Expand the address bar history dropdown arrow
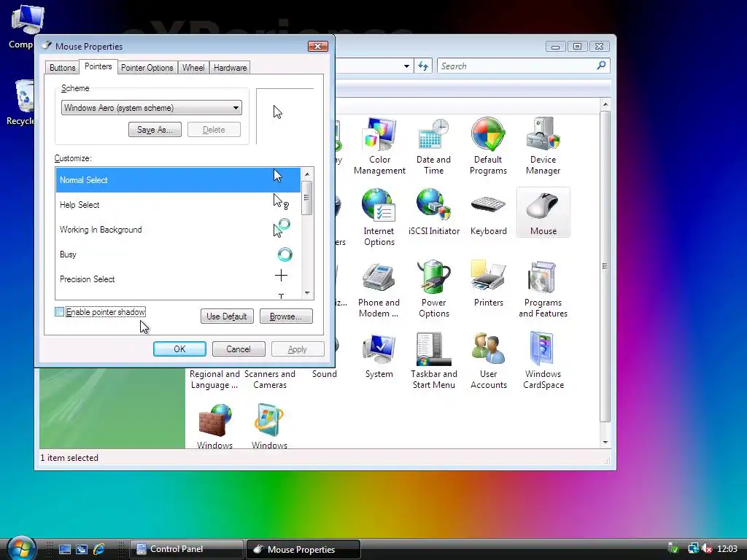747x560 pixels. tap(406, 66)
